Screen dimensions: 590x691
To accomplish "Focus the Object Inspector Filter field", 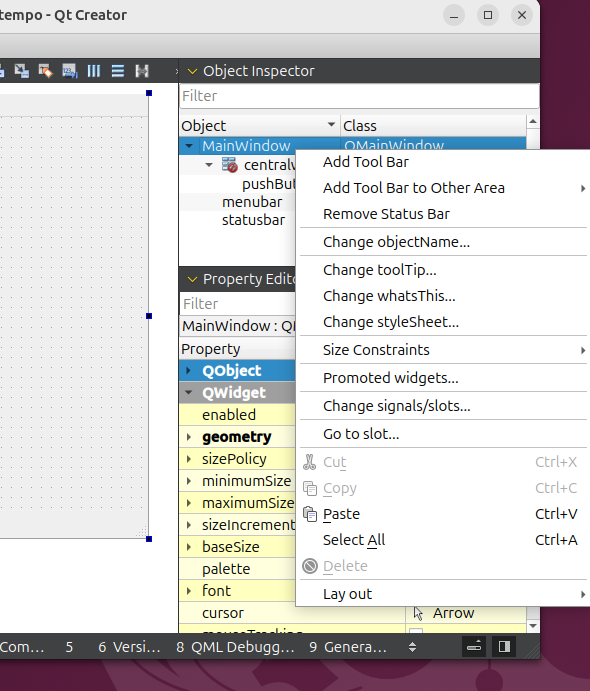I will tap(359, 96).
